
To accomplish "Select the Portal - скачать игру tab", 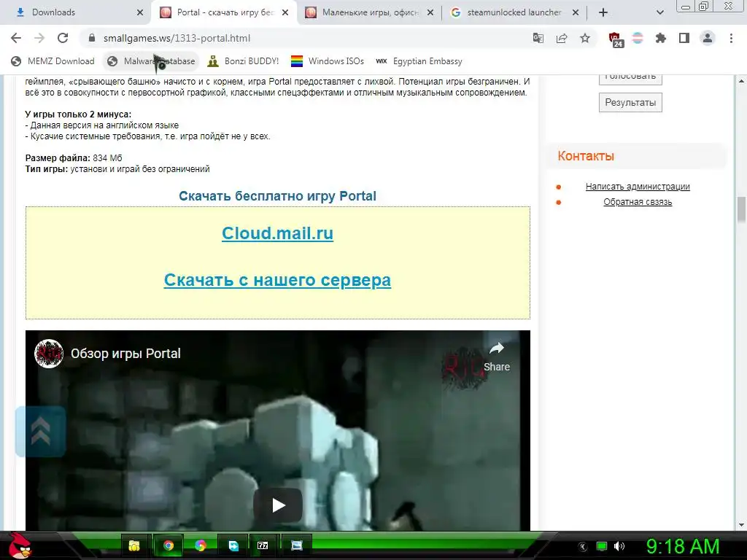I will (x=224, y=12).
